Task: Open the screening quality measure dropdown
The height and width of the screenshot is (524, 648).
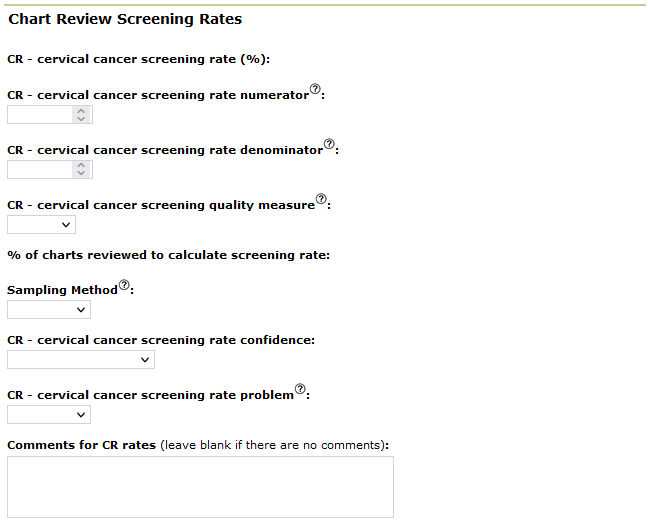Action: pyautogui.click(x=41, y=225)
